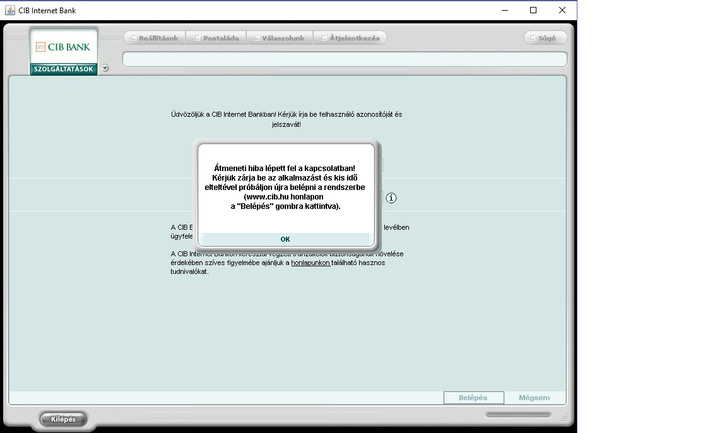Close the CIB Internet Bank window
The height and width of the screenshot is (433, 727).
tap(562, 10)
